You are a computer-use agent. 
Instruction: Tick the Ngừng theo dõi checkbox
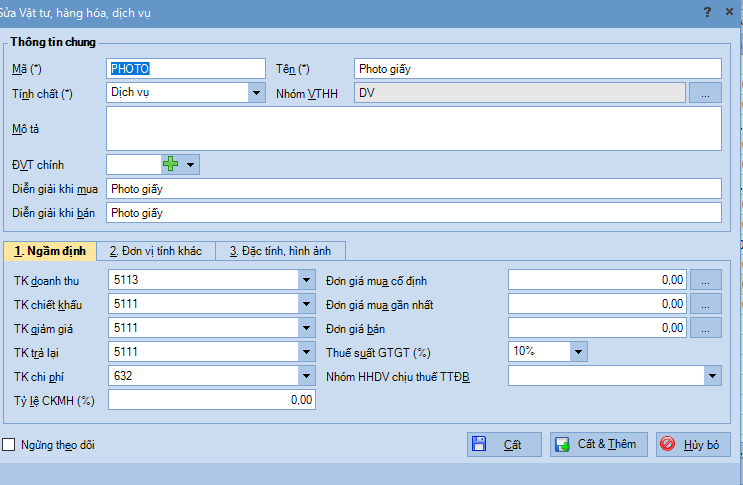[9, 444]
